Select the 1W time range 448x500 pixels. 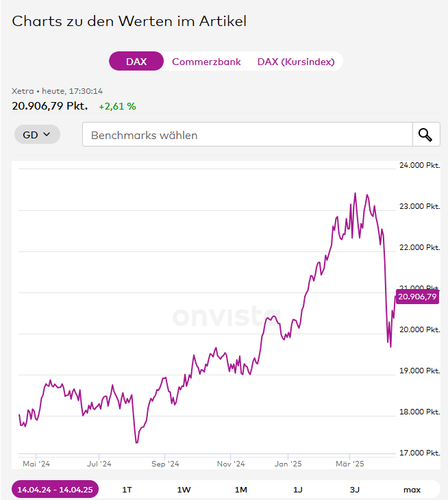tap(184, 490)
